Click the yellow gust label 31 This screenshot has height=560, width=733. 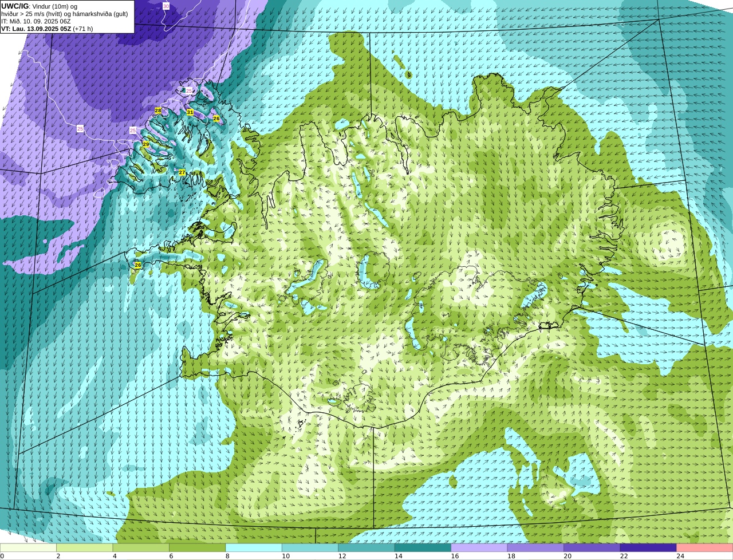pyautogui.click(x=190, y=112)
